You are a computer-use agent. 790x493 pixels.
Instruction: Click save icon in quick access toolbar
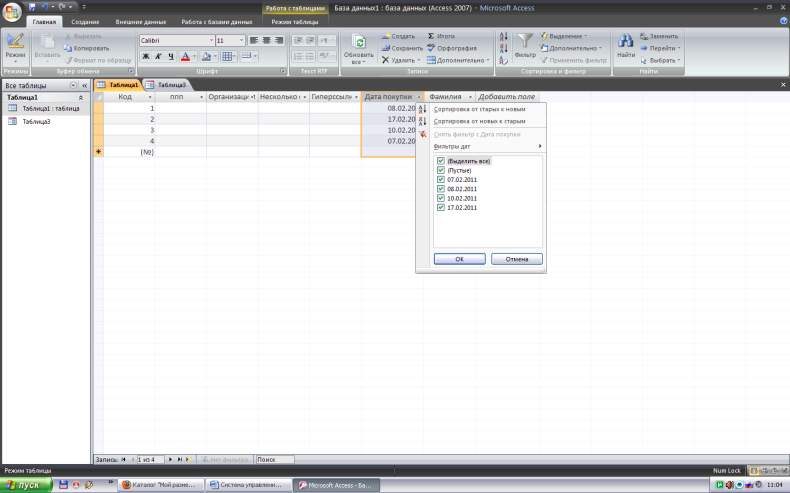point(32,7)
